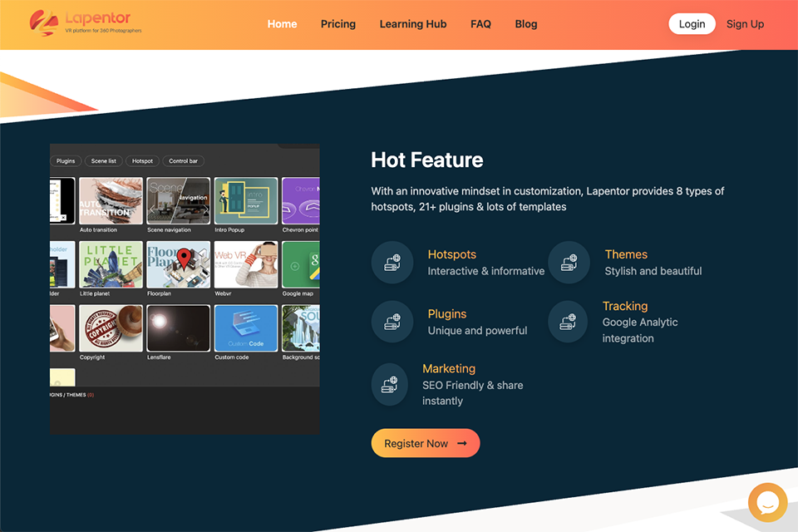Click the Lapentor logo

coord(86,23)
